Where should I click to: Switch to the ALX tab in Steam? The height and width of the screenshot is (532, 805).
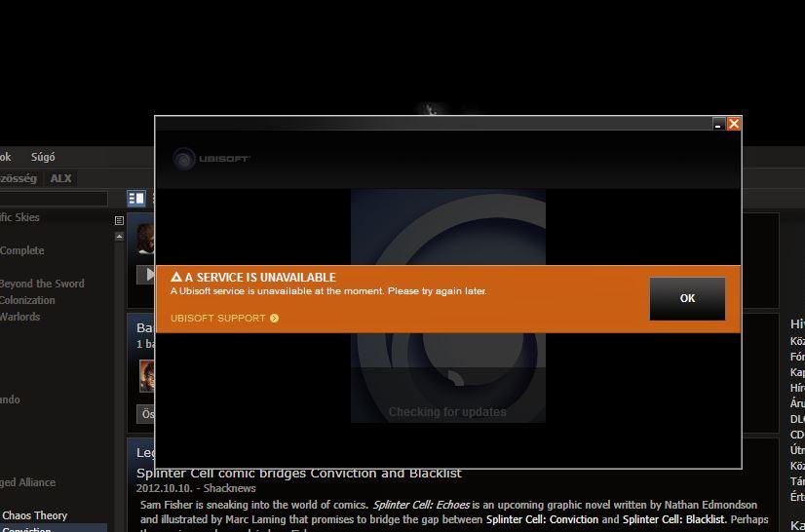(x=61, y=178)
